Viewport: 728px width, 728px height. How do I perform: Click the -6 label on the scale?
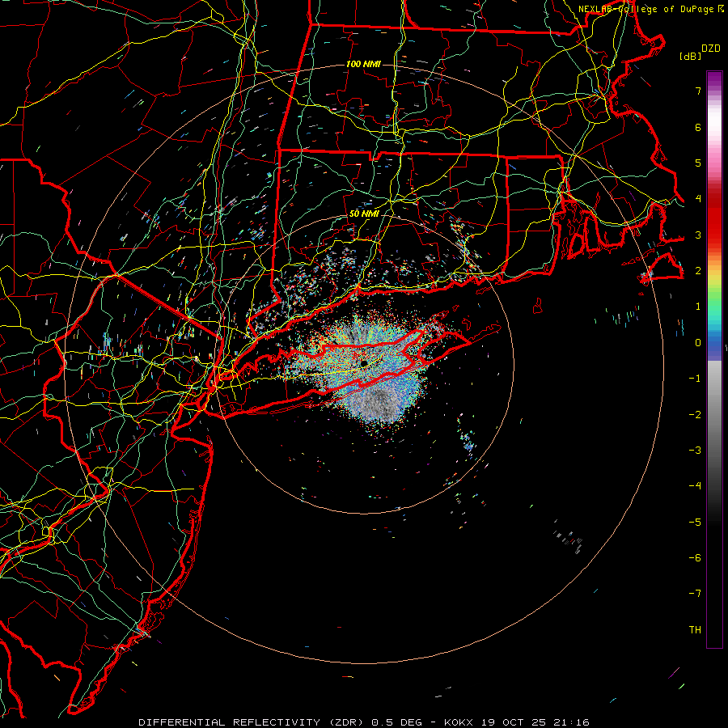tap(695, 558)
